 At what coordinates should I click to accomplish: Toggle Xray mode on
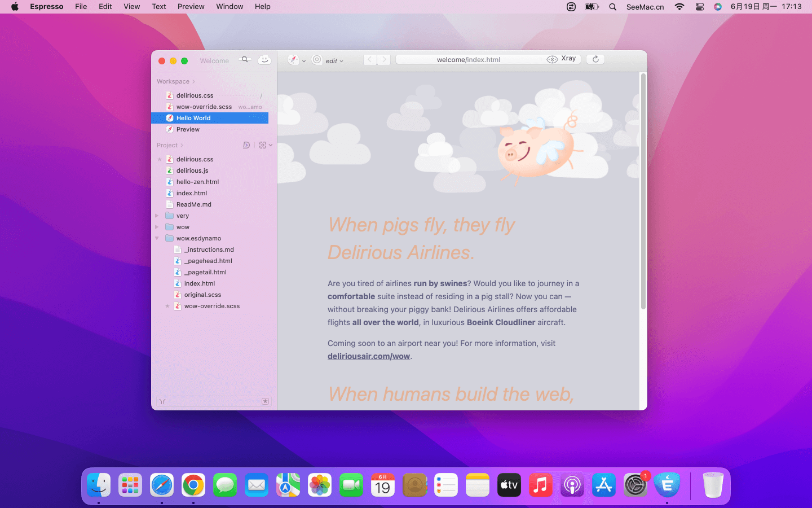pyautogui.click(x=562, y=59)
